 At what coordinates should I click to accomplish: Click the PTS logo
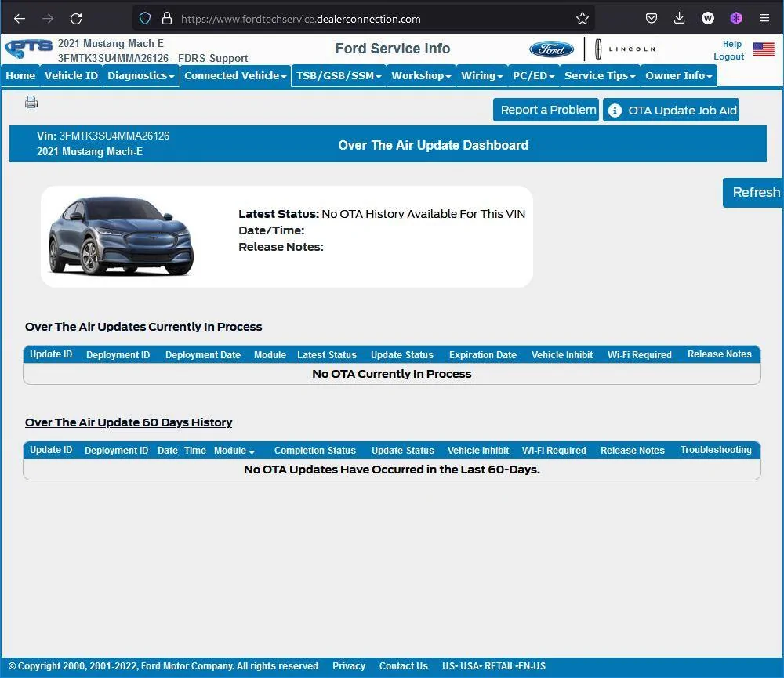point(28,49)
